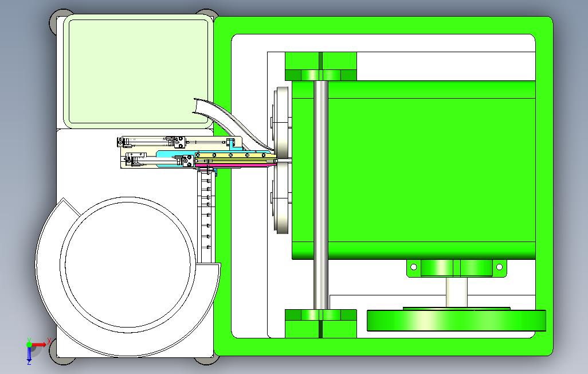Select the magenta bar of the feed mechanism
This screenshot has width=588, height=374.
[x=236, y=165]
